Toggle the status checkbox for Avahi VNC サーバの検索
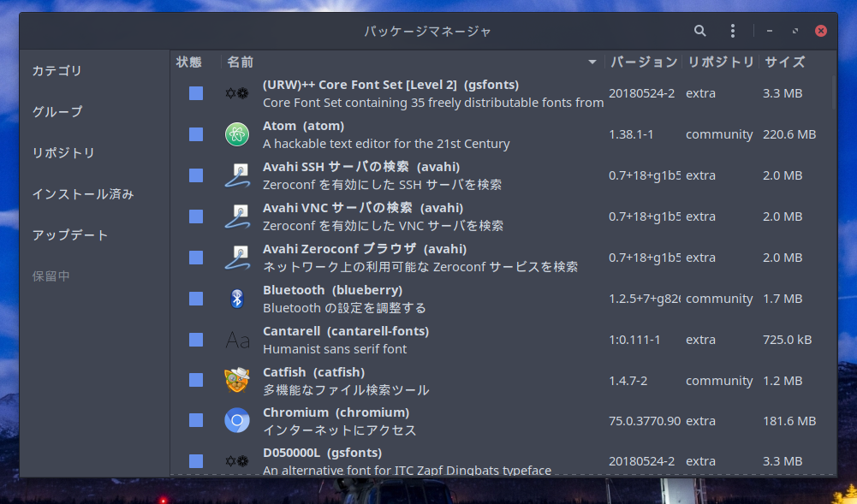Screen dimensions: 857x504 (196, 216)
